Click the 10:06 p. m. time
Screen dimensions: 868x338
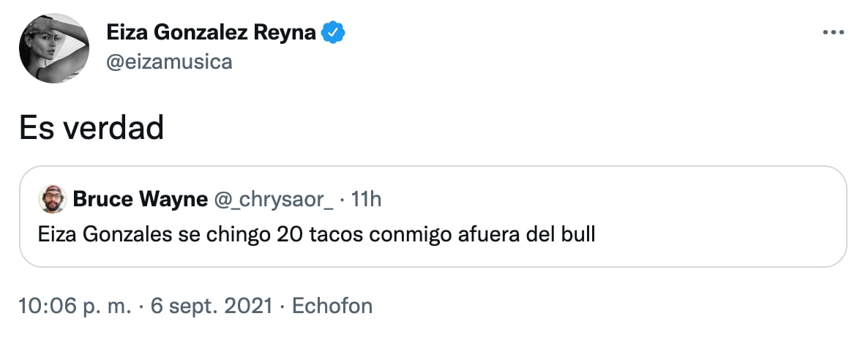click(72, 305)
